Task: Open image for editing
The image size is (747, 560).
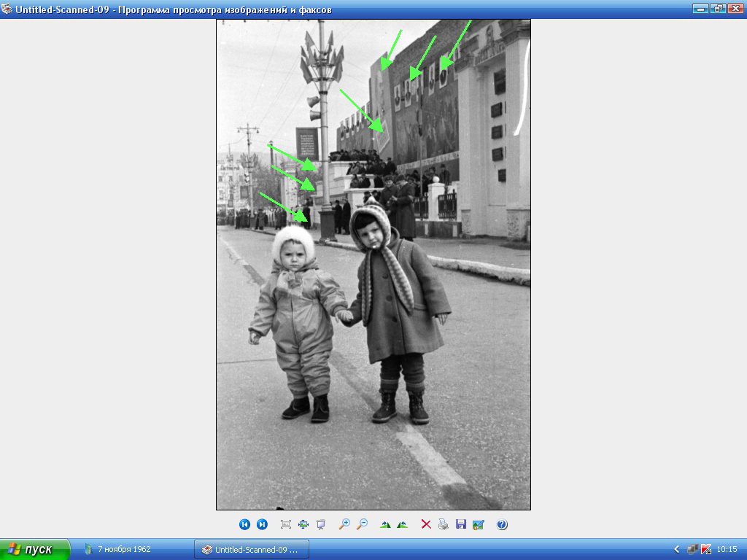Action: tap(479, 524)
